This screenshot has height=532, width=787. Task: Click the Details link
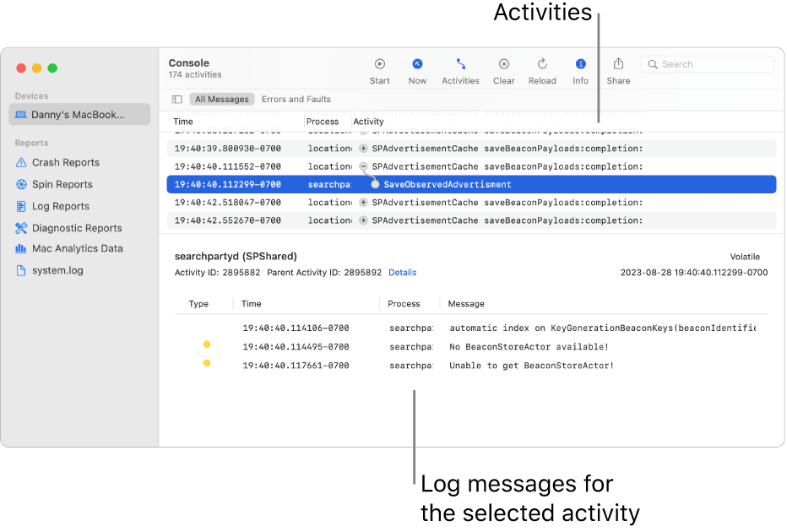coord(403,273)
